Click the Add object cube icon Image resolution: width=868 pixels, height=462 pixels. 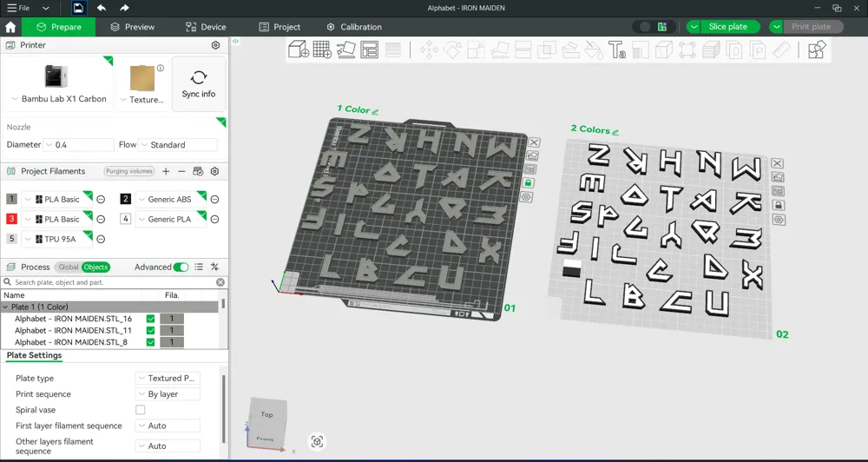point(299,49)
